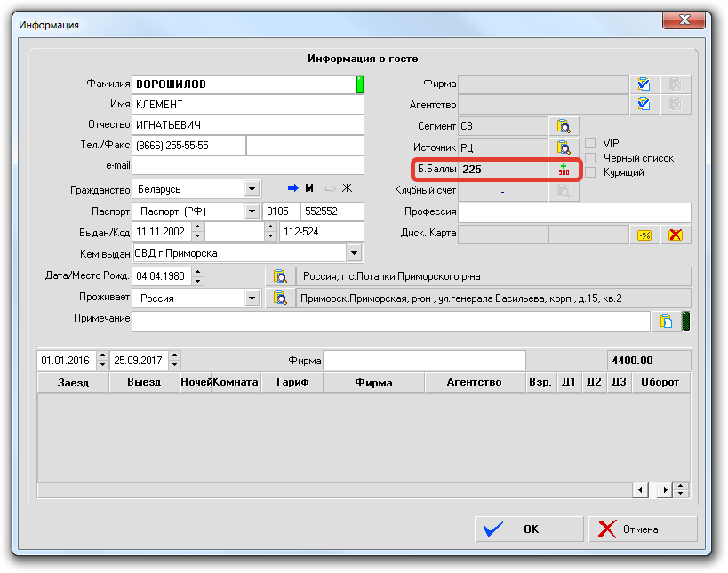Click the discount card percent icon
Viewport: 728px width, 573px height.
644,235
